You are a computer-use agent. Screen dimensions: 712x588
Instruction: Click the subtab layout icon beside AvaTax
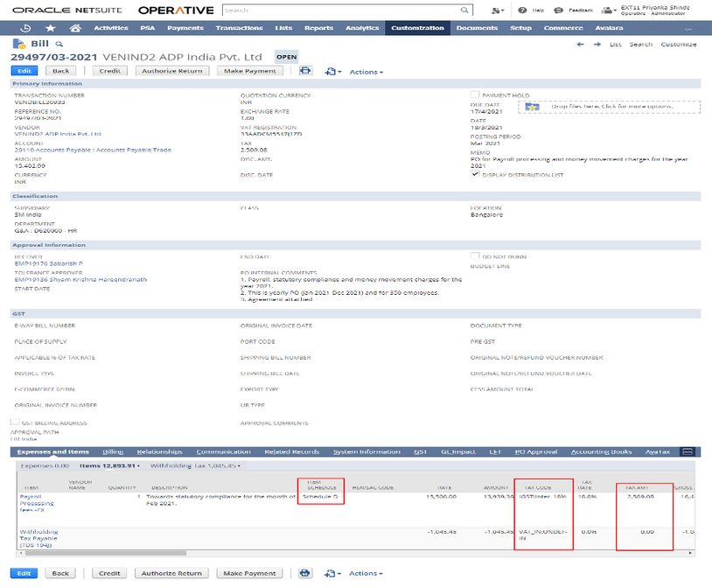[x=688, y=451]
